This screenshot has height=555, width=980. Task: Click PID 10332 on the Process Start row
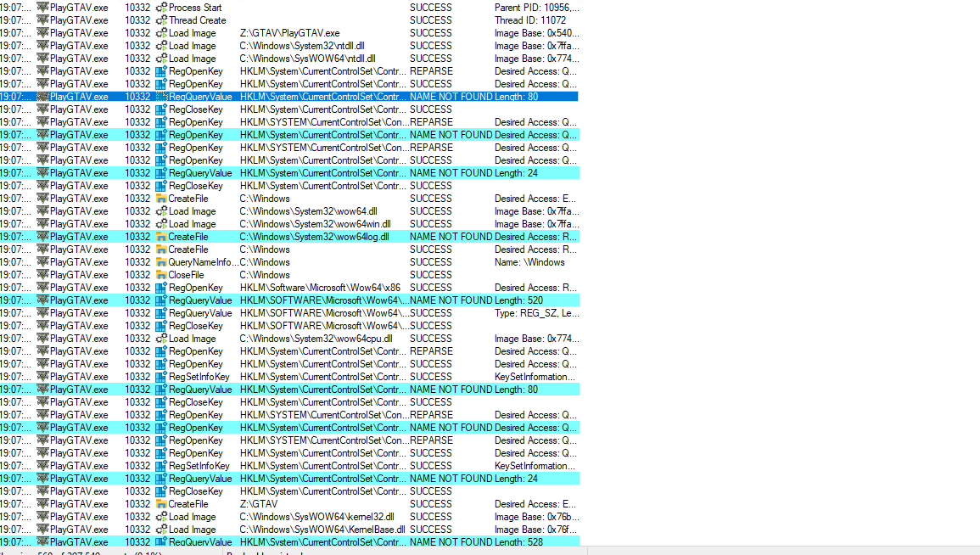click(137, 8)
